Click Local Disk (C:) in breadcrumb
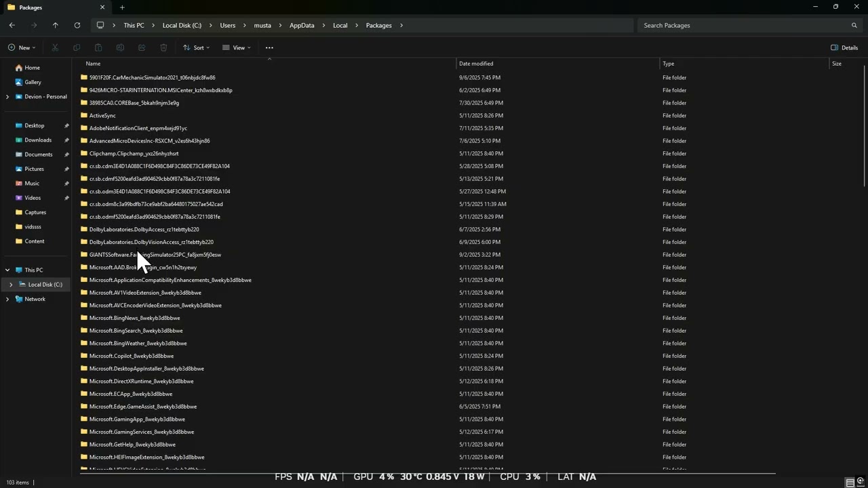The width and height of the screenshot is (868, 488). (182, 25)
